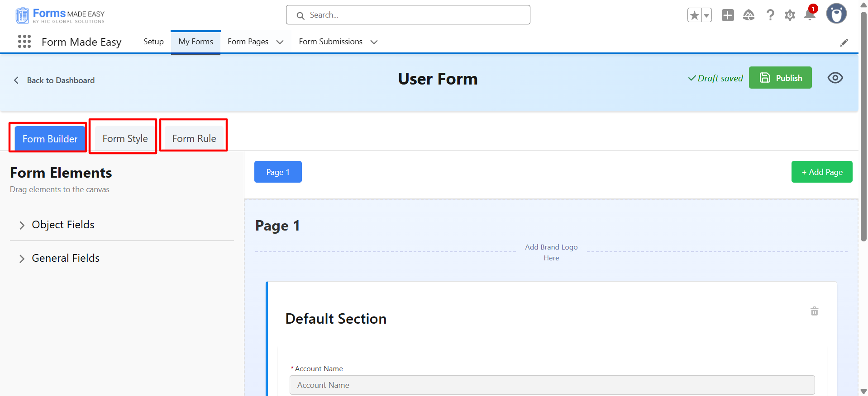Click the pencil edit navigation icon
Viewport: 868px width, 396px height.
pos(844,42)
